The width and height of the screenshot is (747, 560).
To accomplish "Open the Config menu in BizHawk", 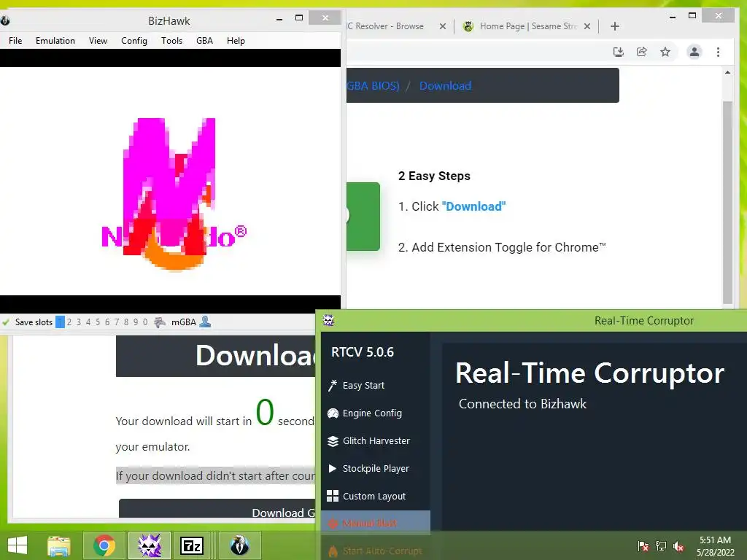I will (x=134, y=41).
